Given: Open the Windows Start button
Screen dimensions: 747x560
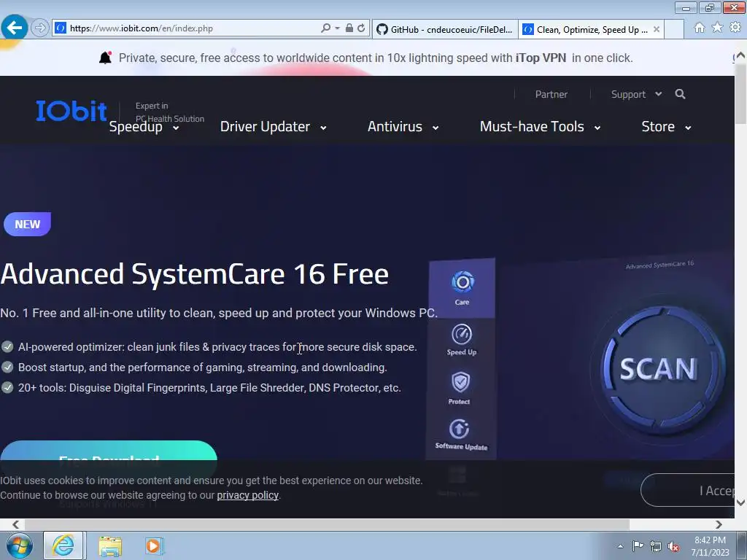Looking at the screenshot, I should click(x=20, y=545).
